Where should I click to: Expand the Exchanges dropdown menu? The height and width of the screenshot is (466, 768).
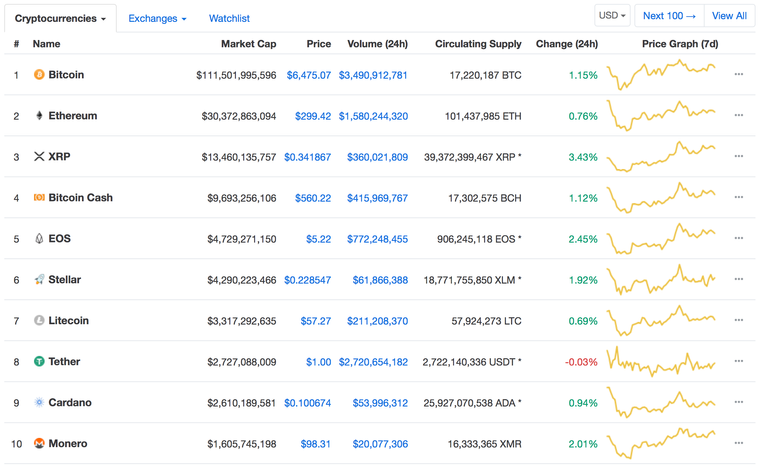pyautogui.click(x=157, y=19)
